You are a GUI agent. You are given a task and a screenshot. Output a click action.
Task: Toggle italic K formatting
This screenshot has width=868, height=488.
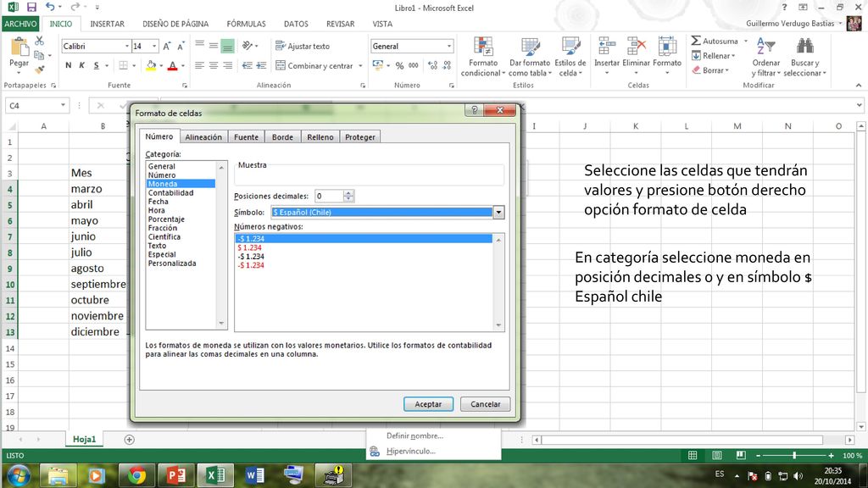coord(82,65)
